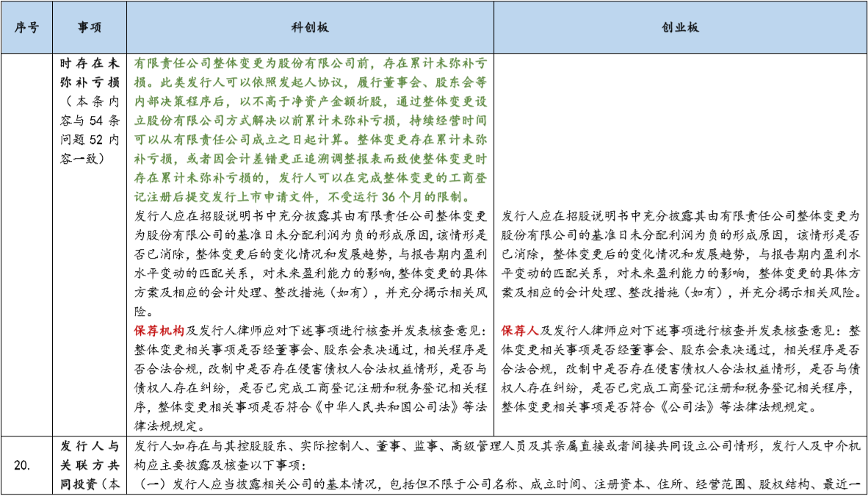Select the 科创板 column header
Viewport: 868px width, 496px height.
coord(310,28)
